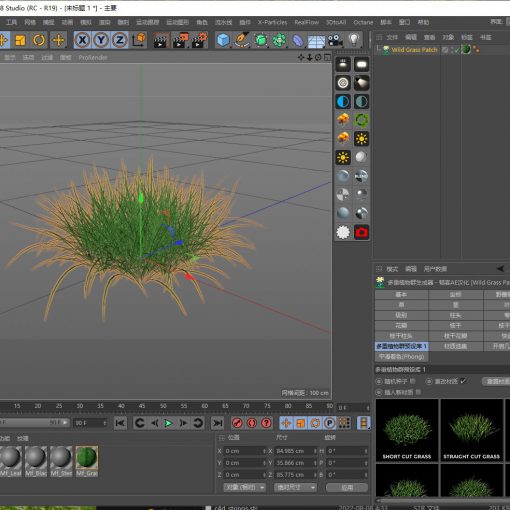Click the blue Deformer capsule icon
The height and width of the screenshot is (510, 510).
tap(298, 41)
